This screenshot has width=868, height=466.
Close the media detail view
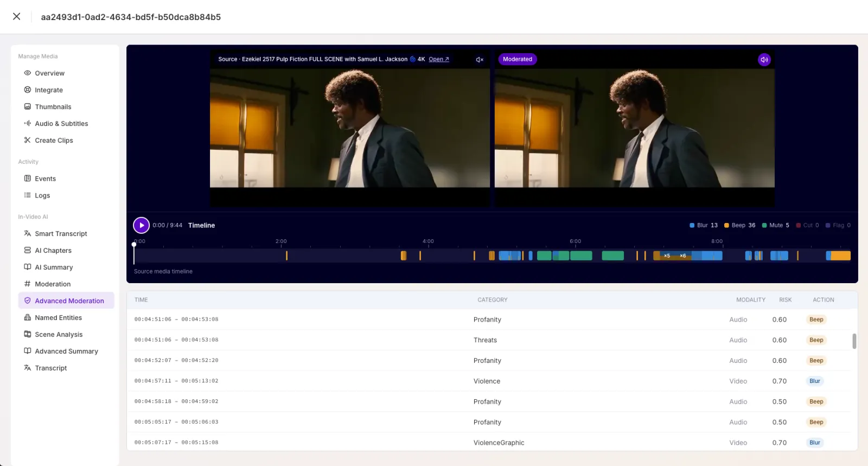[17, 16]
